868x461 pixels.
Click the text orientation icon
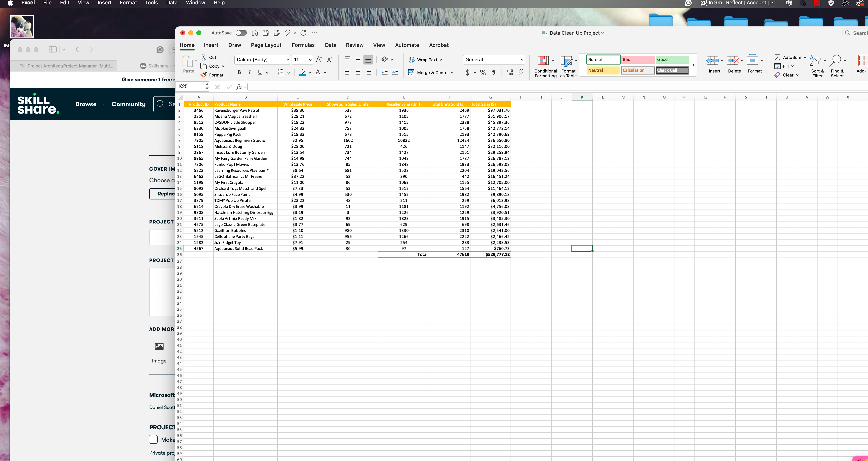385,59
